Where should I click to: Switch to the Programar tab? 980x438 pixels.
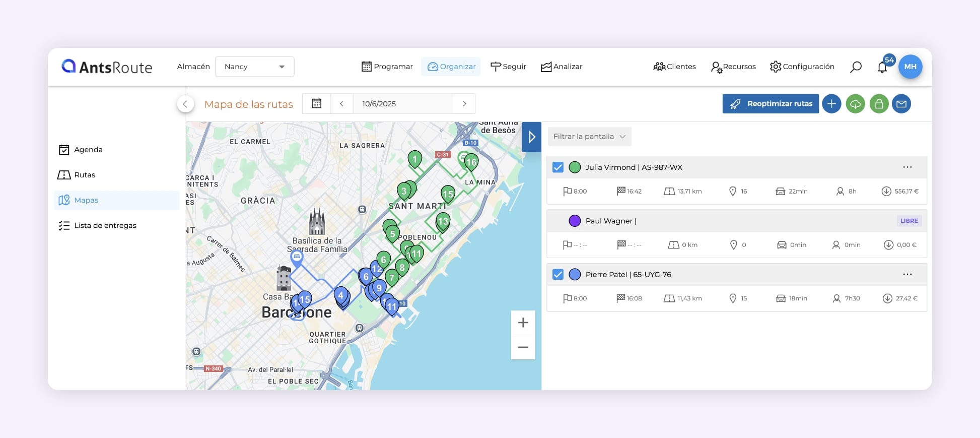[387, 67]
